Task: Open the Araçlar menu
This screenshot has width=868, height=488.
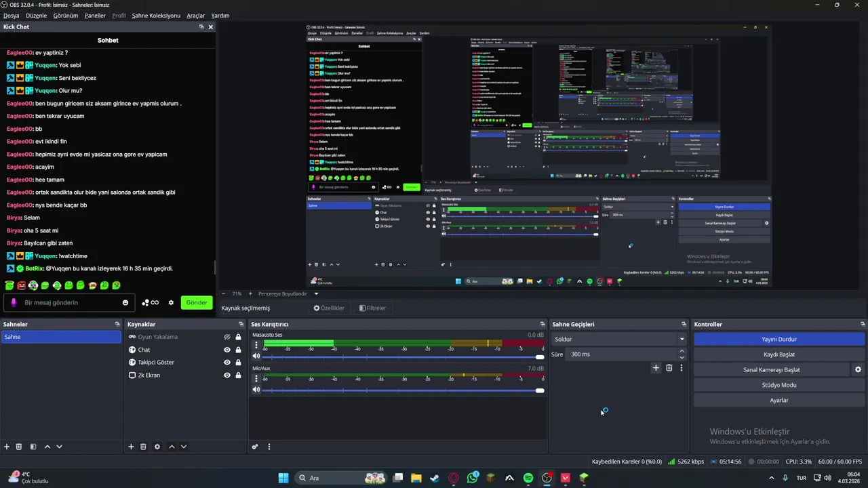Action: [196, 16]
